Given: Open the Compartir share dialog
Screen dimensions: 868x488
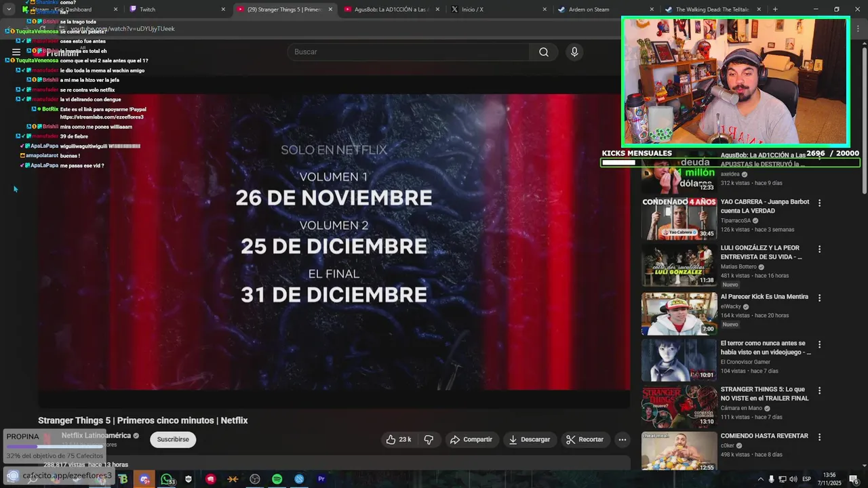Looking at the screenshot, I should [x=471, y=440].
